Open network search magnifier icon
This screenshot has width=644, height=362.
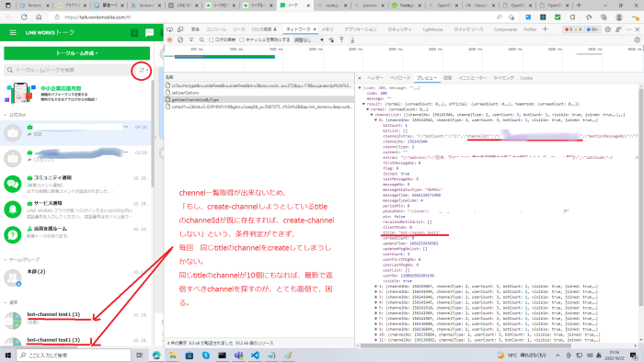click(x=201, y=40)
